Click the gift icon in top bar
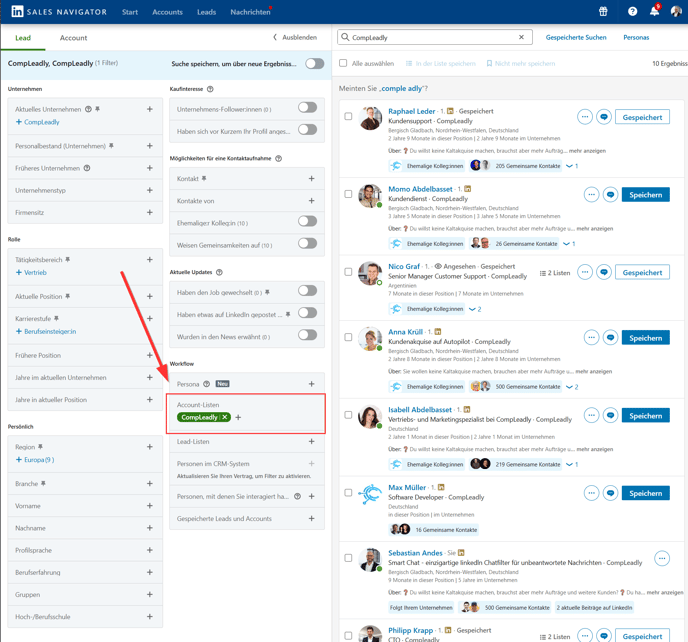Screen dimensions: 688x642 click(x=603, y=12)
